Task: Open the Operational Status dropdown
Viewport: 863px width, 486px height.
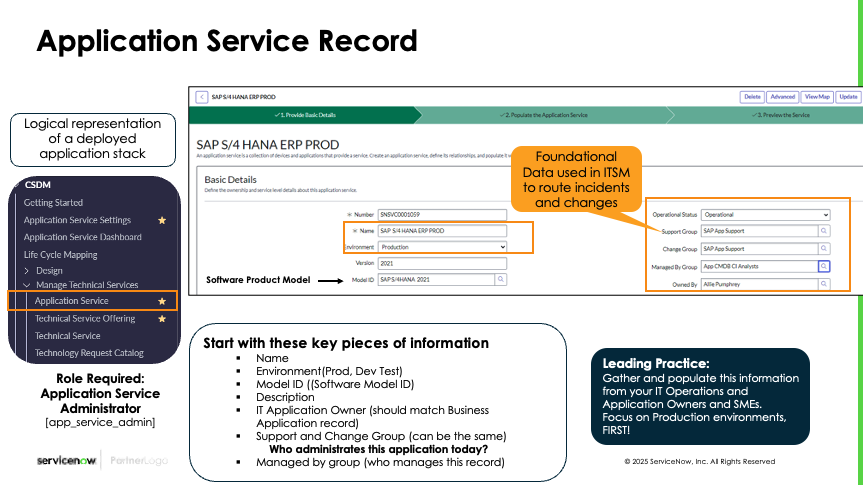Action: 765,214
